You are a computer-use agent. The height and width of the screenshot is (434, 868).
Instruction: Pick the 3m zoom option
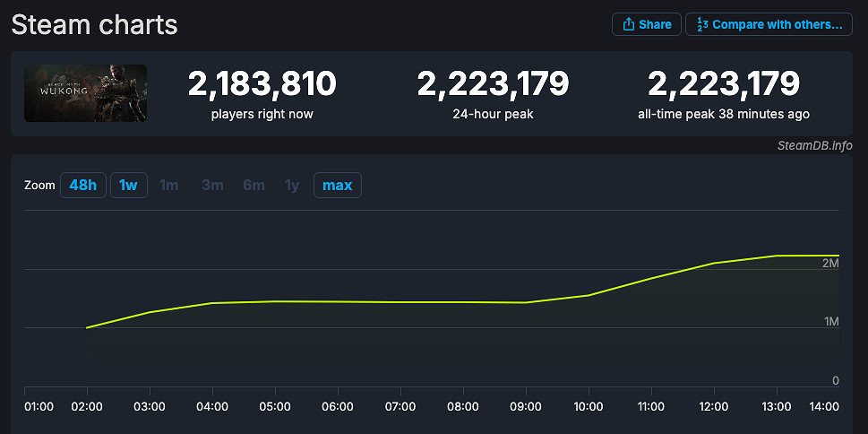[212, 186]
